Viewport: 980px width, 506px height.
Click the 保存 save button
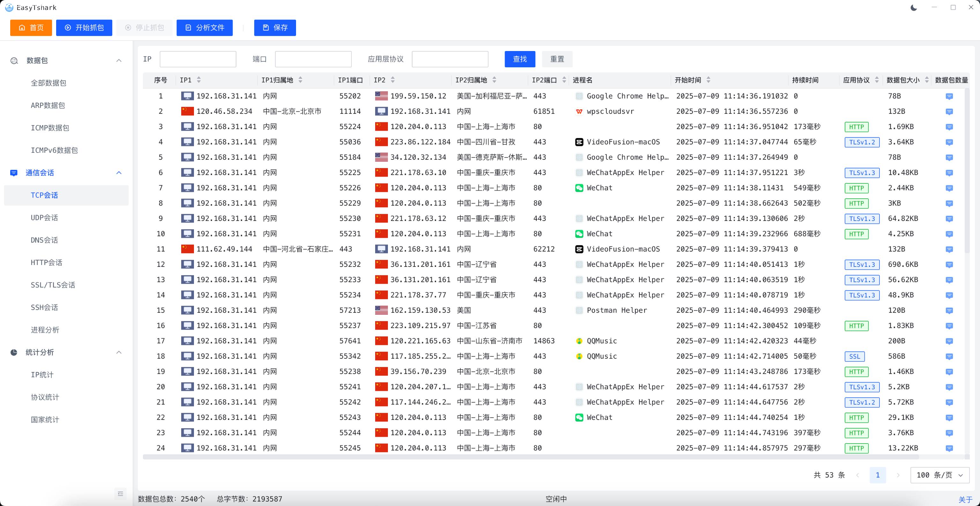[x=275, y=28]
